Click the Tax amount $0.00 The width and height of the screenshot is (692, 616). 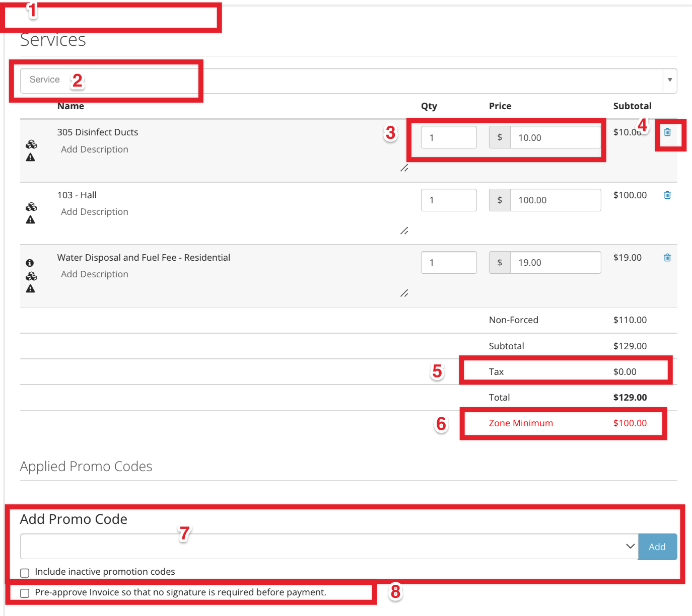pyautogui.click(x=625, y=372)
